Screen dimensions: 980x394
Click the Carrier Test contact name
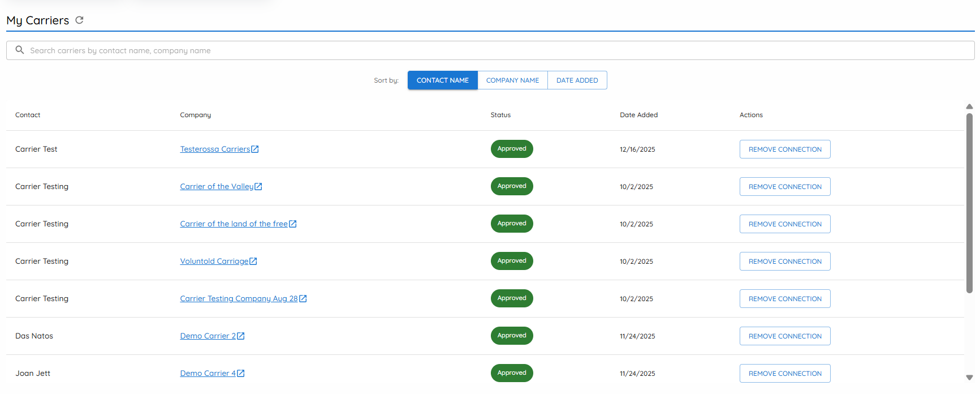tap(36, 149)
